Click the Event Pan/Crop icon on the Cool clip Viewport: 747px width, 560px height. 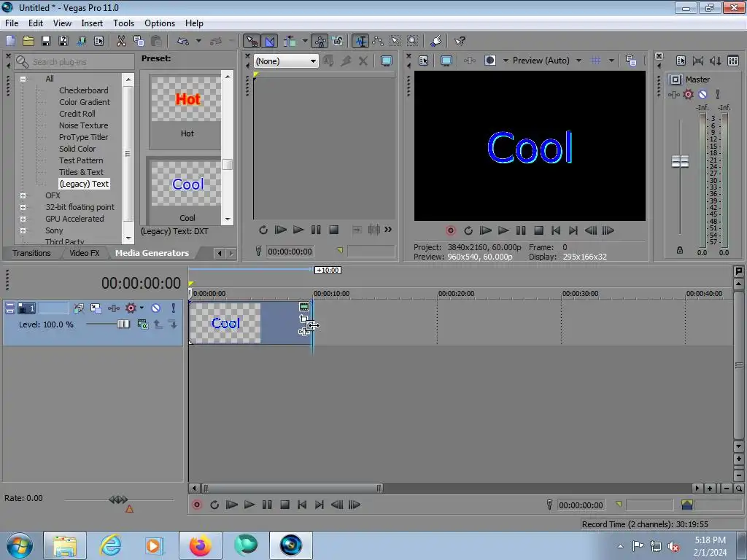(303, 319)
